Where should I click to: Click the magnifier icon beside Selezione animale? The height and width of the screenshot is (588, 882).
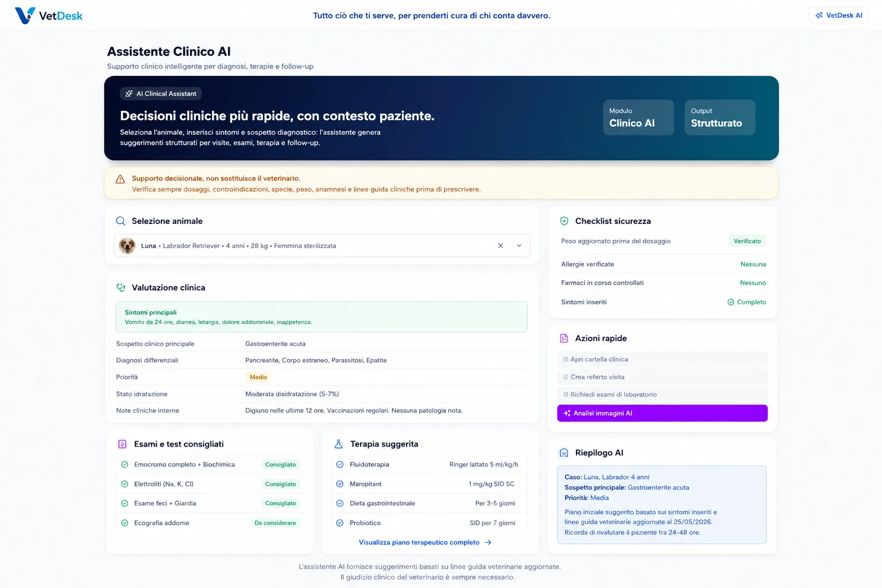[x=121, y=221]
